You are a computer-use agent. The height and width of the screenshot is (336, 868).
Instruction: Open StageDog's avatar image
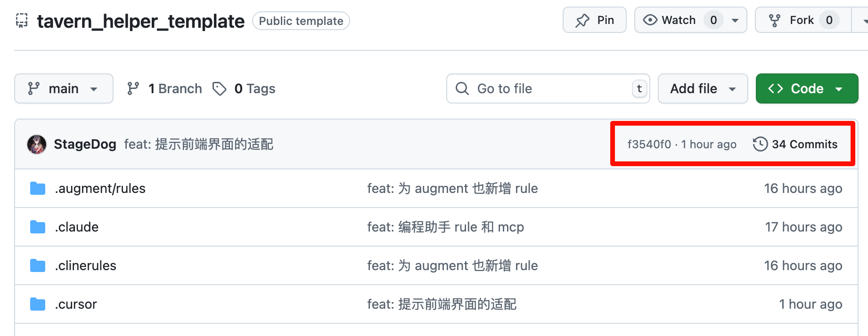[x=37, y=144]
